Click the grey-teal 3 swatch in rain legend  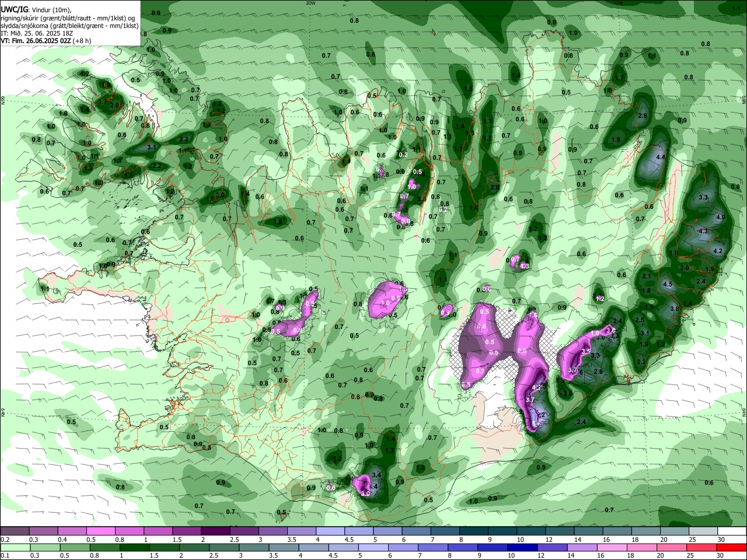tap(254, 547)
